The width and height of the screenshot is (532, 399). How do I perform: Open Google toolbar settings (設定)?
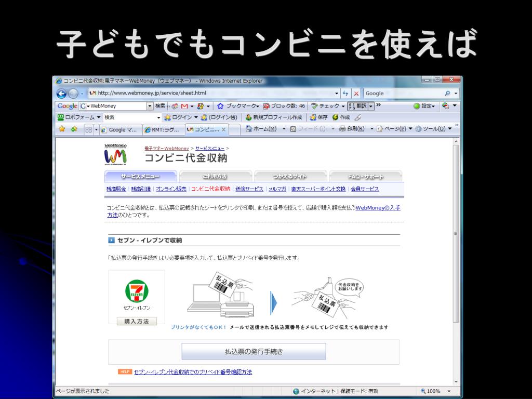424,106
